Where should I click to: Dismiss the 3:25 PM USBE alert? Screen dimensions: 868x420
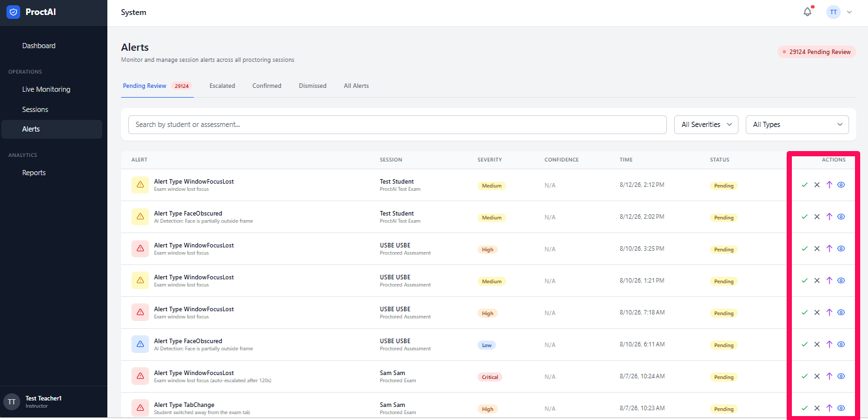click(817, 249)
